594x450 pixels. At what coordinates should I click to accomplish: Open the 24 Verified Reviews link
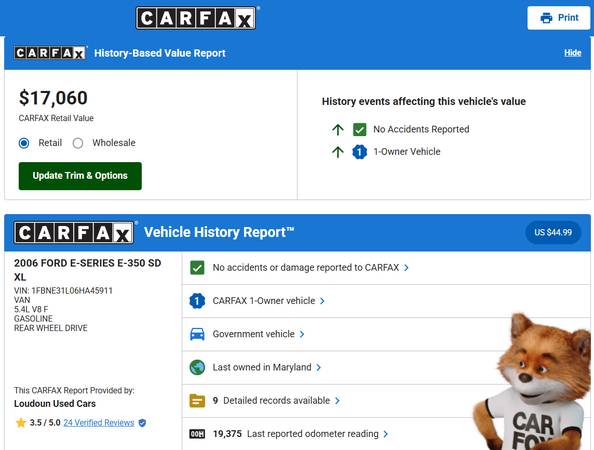99,423
